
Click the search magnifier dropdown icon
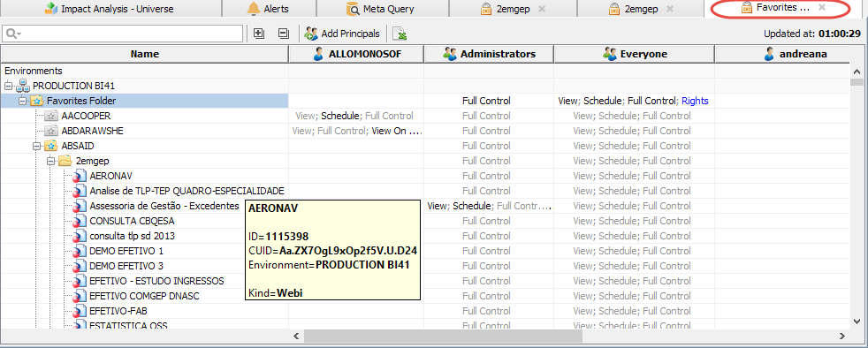[12, 34]
